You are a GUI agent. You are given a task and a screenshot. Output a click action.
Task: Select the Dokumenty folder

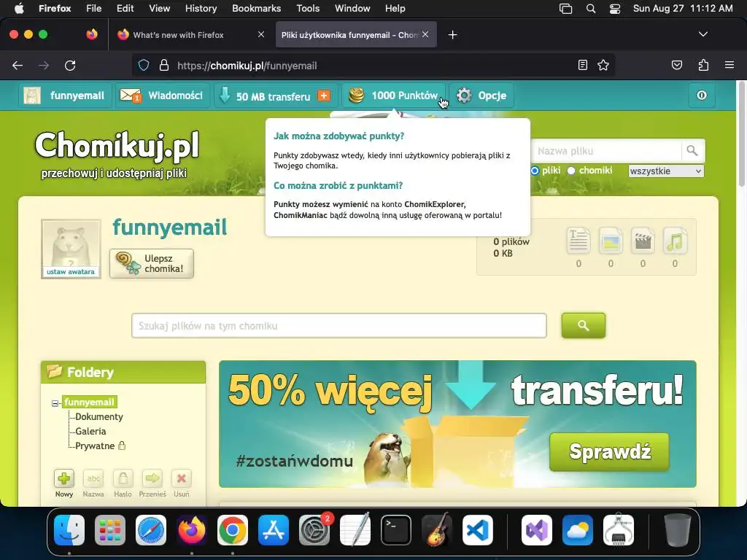tap(99, 416)
